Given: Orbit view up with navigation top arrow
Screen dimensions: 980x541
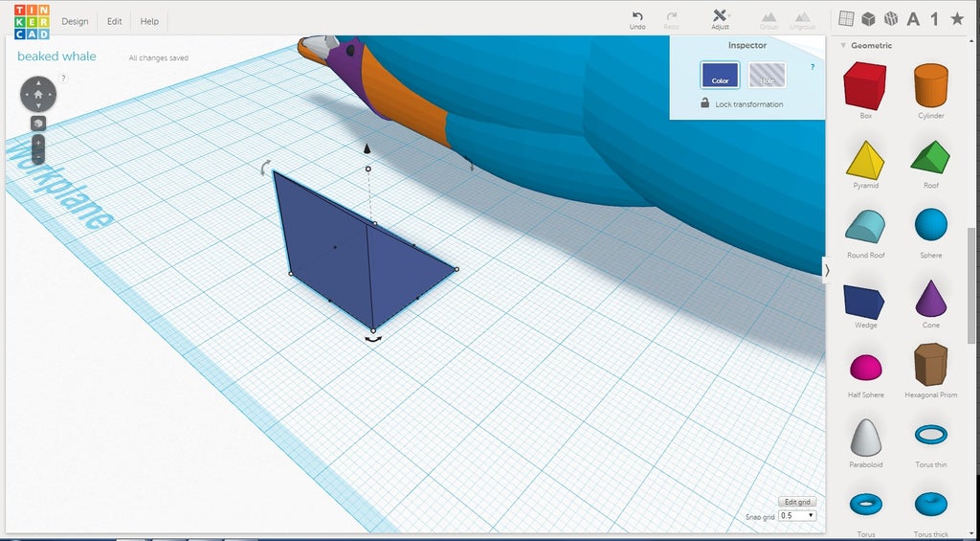Looking at the screenshot, I should pyautogui.click(x=38, y=83).
